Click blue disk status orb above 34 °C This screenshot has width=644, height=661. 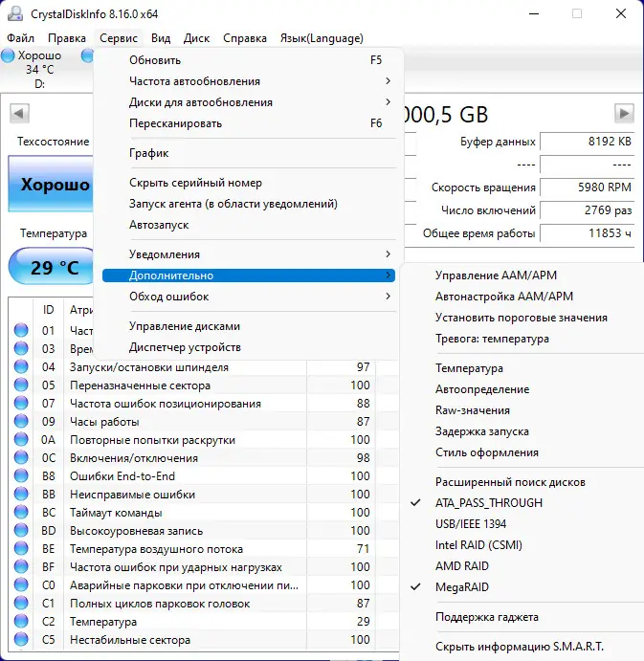coord(9,55)
